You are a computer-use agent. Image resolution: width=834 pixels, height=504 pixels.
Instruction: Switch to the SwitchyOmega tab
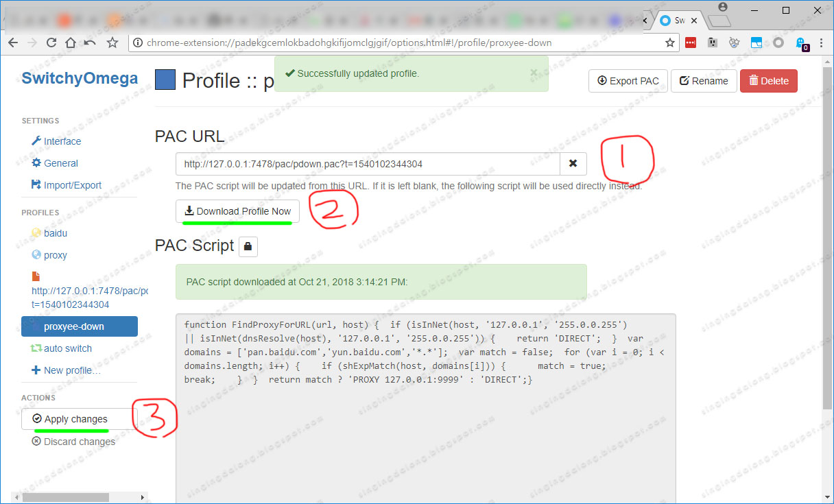[x=679, y=21]
